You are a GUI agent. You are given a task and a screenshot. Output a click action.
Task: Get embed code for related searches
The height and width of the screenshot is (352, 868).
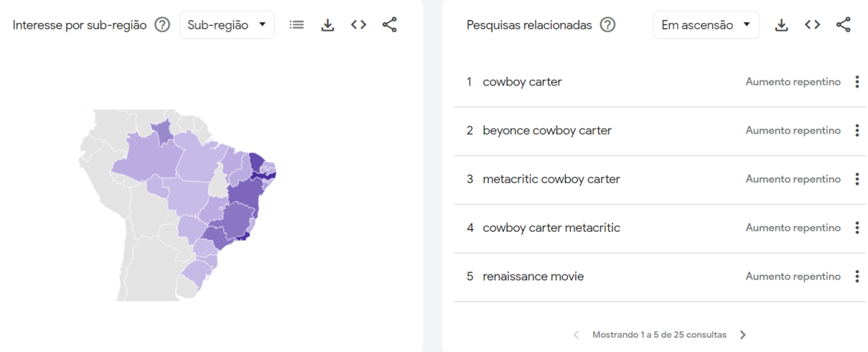pos(812,25)
